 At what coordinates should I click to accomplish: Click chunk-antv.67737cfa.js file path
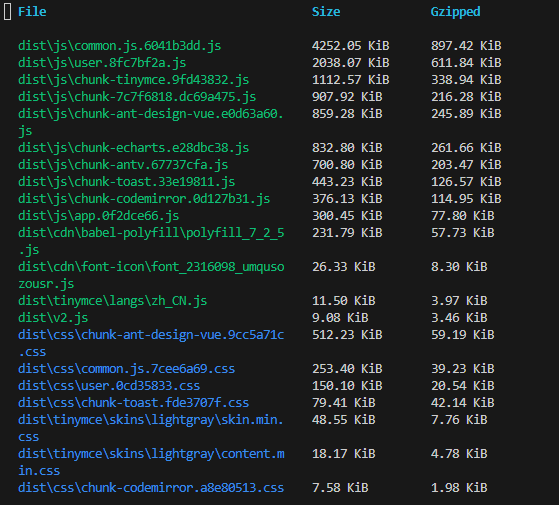pos(123,165)
